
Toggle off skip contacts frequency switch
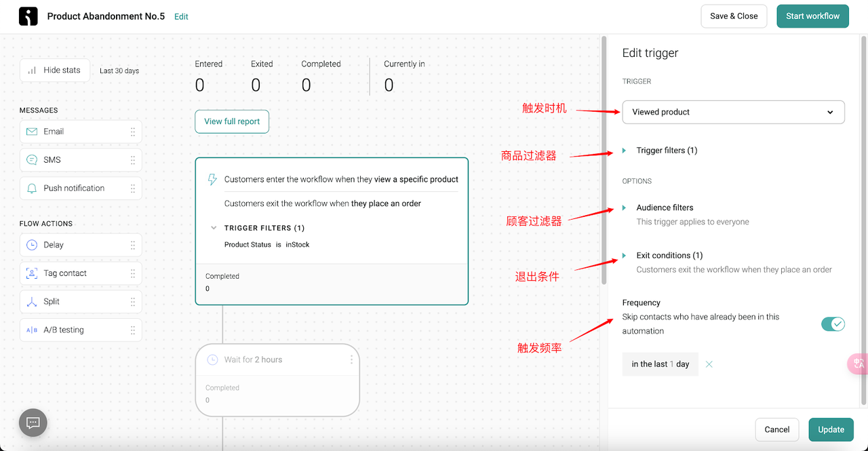pyautogui.click(x=833, y=324)
